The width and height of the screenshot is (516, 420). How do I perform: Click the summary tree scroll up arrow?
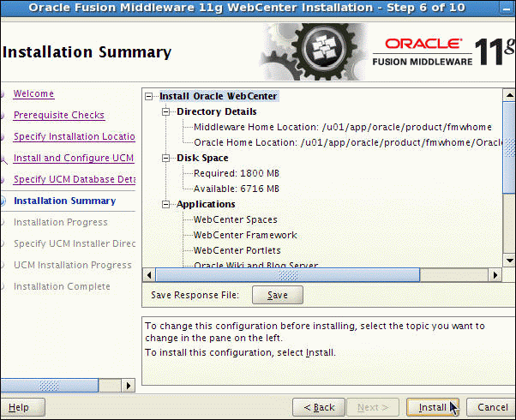pos(509,95)
